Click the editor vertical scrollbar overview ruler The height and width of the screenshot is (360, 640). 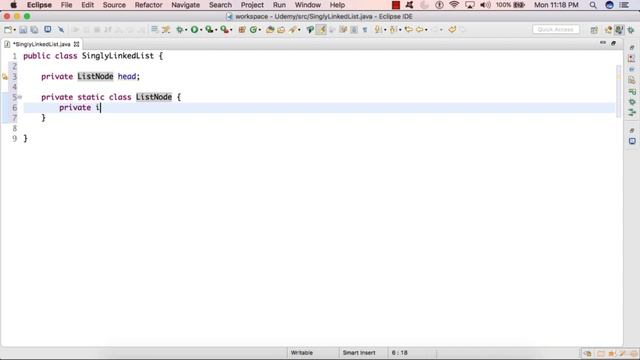coord(618,91)
